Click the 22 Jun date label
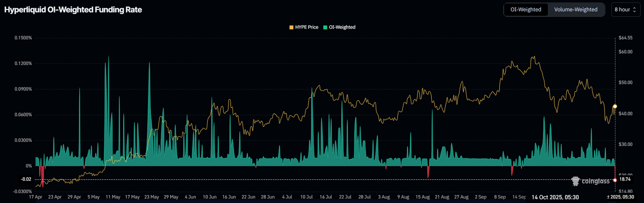This screenshot has width=644, height=203. [248, 197]
